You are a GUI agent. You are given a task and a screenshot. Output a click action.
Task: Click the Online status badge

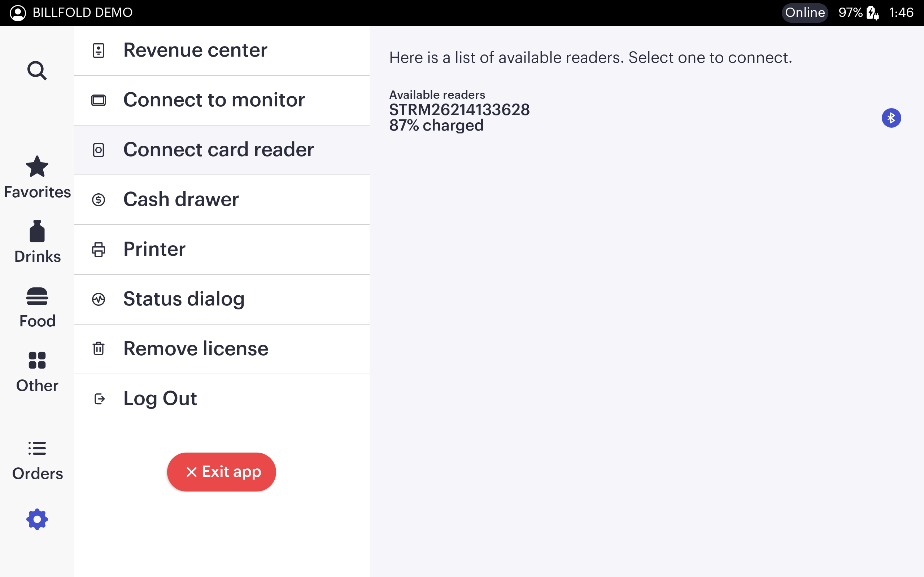pyautogui.click(x=805, y=13)
